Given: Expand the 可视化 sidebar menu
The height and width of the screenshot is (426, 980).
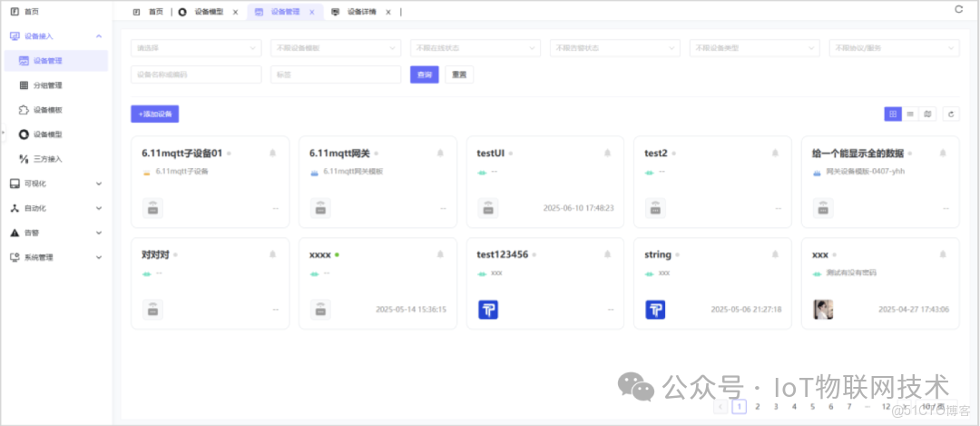Looking at the screenshot, I should pos(56,183).
